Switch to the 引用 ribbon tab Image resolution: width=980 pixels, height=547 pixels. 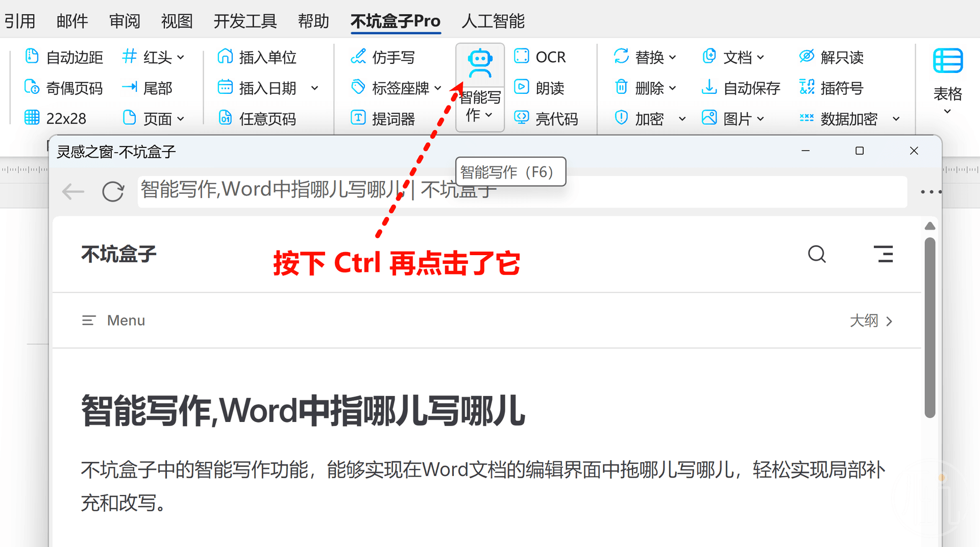pos(20,21)
